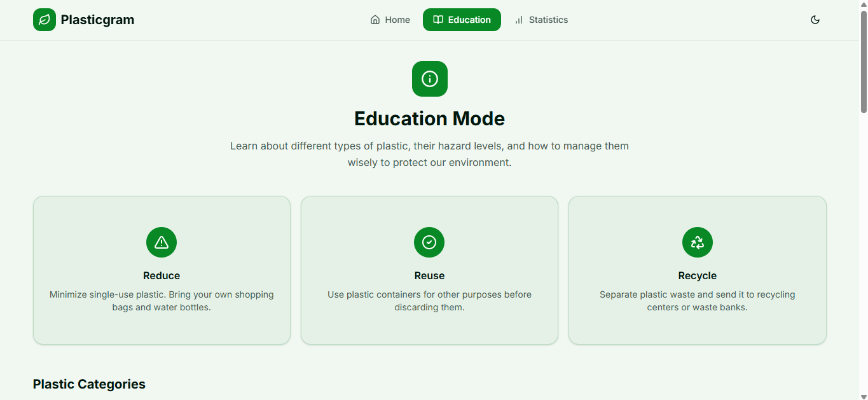Image resolution: width=868 pixels, height=400 pixels.
Task: Click the Plastic Categories heading
Action: [89, 384]
